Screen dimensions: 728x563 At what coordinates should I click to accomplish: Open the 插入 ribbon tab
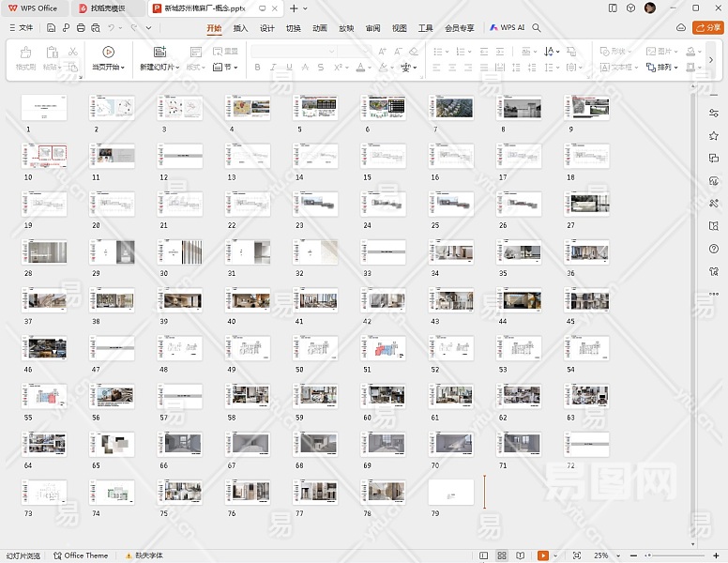[x=241, y=28]
